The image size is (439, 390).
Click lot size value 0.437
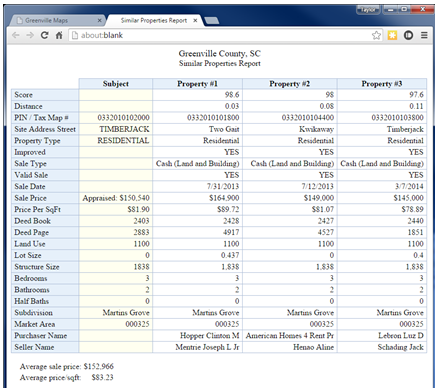pos(230,255)
